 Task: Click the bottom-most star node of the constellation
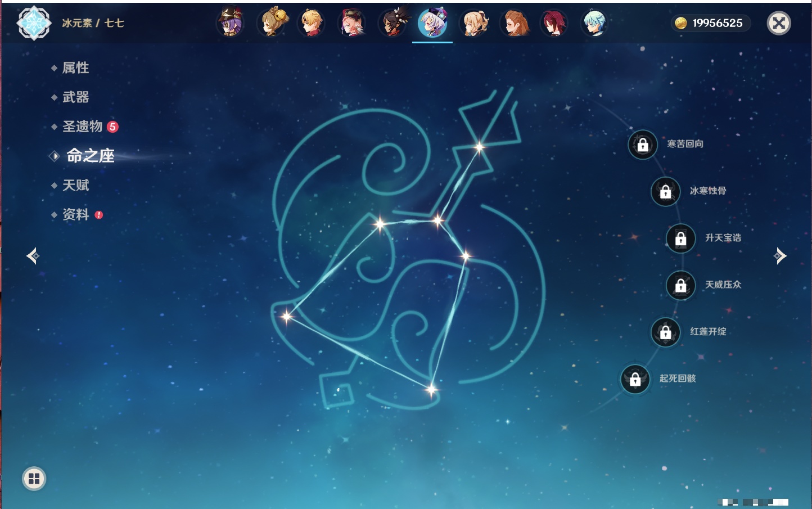click(x=431, y=389)
